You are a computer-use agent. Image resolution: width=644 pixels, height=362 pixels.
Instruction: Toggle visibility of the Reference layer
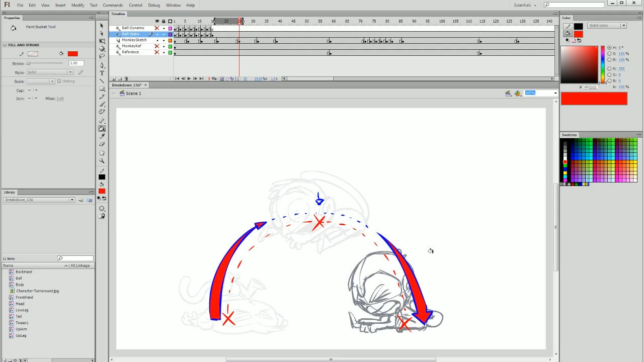(157, 52)
